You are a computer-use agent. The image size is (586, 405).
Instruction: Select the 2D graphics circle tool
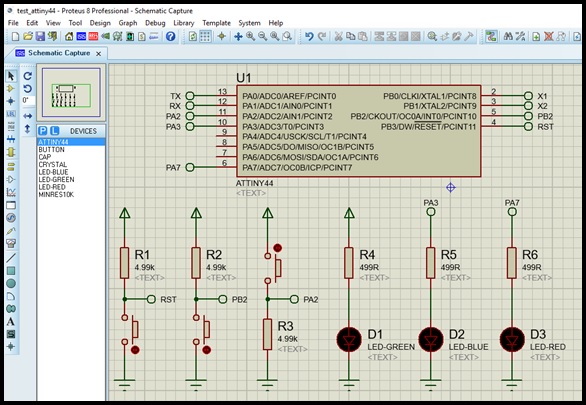tap(11, 283)
